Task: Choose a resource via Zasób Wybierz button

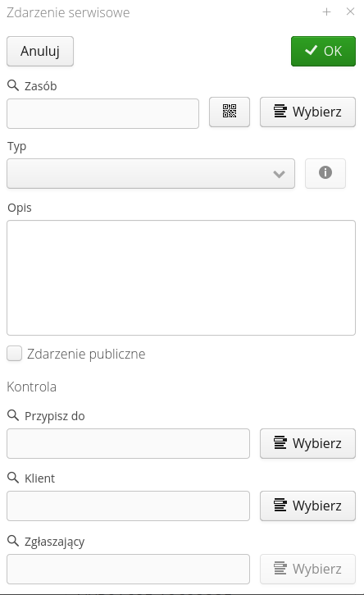Action: [307, 112]
